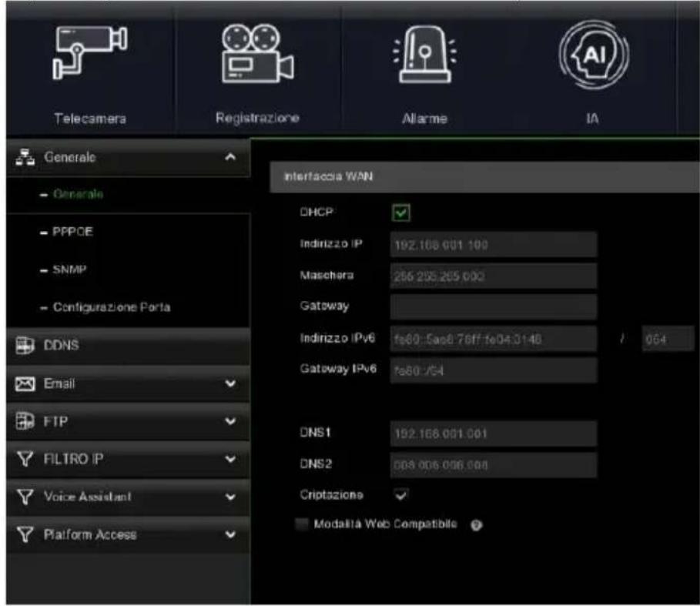Expand the Email section chevron
The height and width of the screenshot is (606, 700).
click(230, 383)
